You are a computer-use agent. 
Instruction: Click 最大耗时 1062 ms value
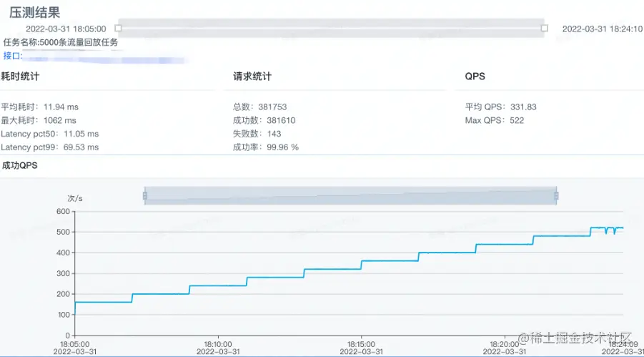coord(39,120)
